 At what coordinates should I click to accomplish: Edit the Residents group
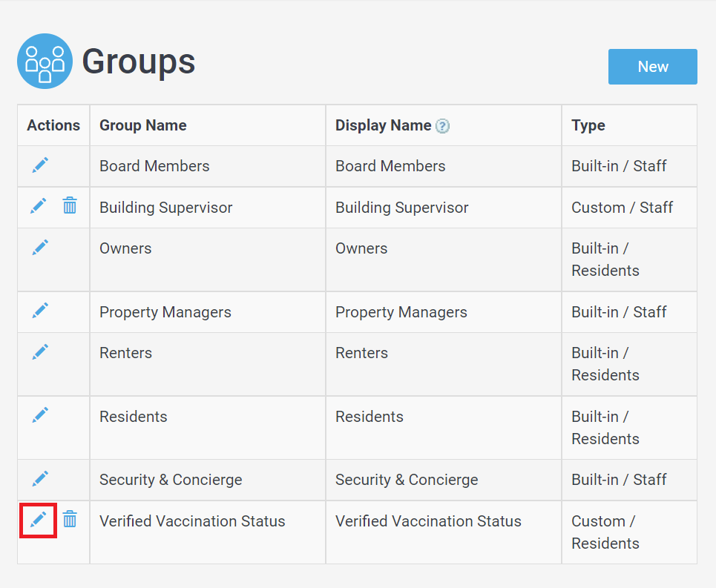point(40,415)
